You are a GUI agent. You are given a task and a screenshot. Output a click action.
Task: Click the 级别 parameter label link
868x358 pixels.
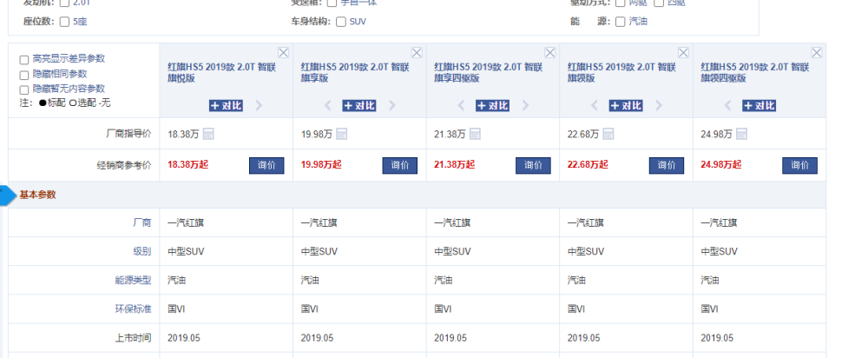tap(142, 252)
